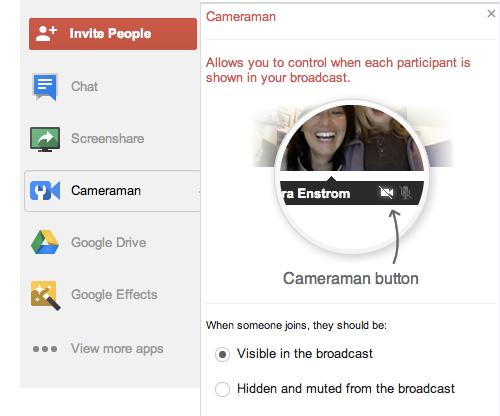Open the Chat speech bubble icon
This screenshot has width=500, height=416.
click(x=45, y=87)
